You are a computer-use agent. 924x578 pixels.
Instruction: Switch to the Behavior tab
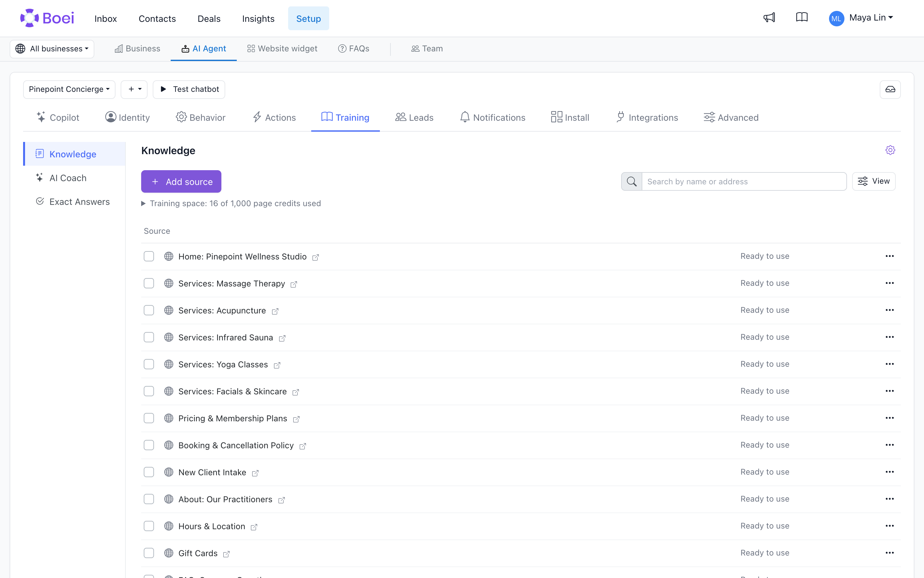pyautogui.click(x=201, y=117)
